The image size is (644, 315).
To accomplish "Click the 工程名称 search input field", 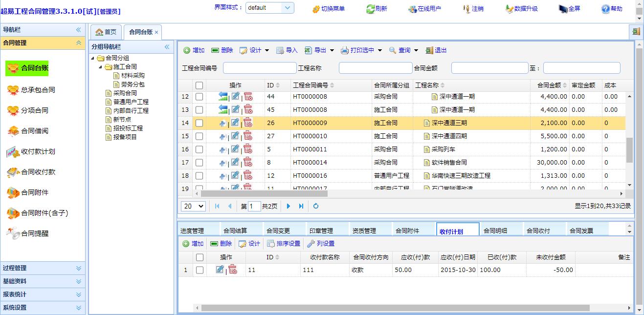I will pyautogui.click(x=375, y=68).
